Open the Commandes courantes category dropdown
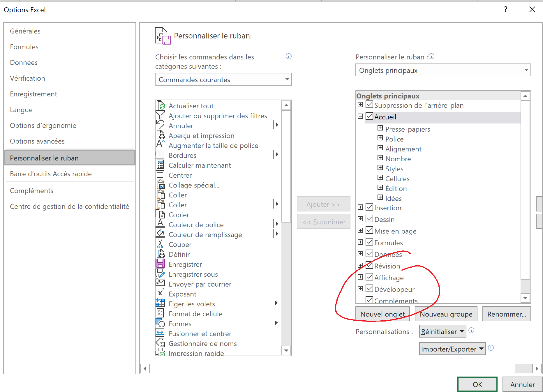The image size is (543, 392). 223,79
